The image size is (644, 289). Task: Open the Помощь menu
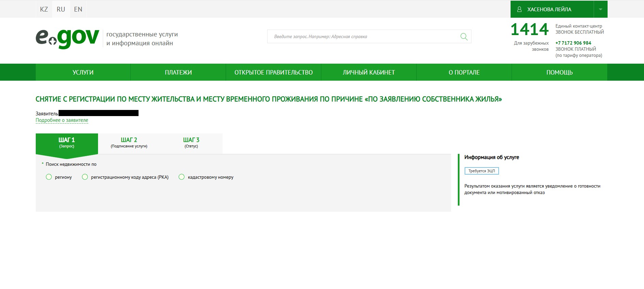pos(559,72)
